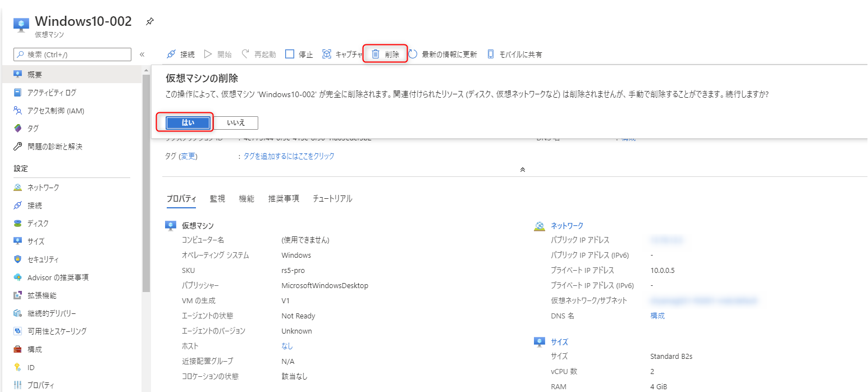The image size is (868, 392).
Task: Click the 仮想マシン section heading
Action: pyautogui.click(x=198, y=225)
